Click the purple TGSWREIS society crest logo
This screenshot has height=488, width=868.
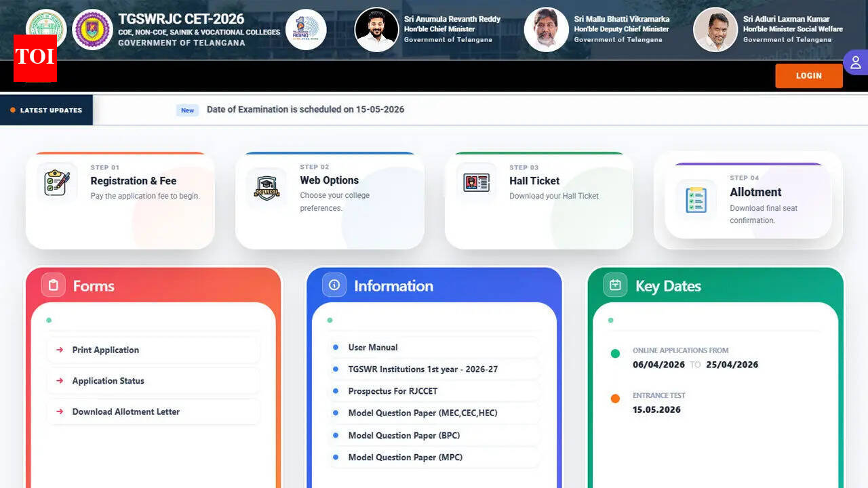pyautogui.click(x=92, y=29)
